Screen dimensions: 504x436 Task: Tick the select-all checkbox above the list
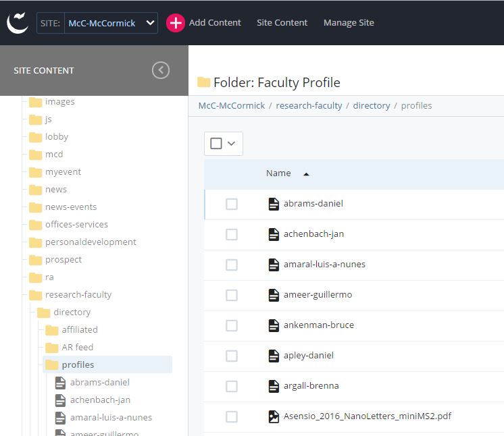[216, 143]
